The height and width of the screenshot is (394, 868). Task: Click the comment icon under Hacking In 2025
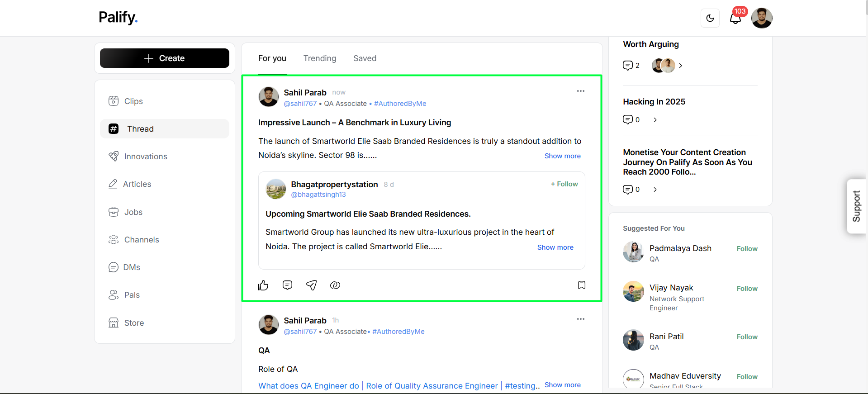point(628,120)
